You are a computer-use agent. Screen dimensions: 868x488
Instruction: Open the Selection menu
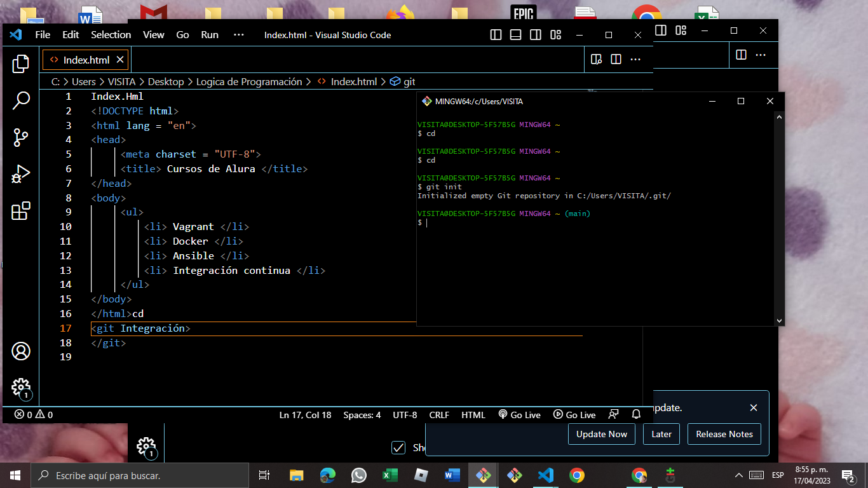point(111,35)
